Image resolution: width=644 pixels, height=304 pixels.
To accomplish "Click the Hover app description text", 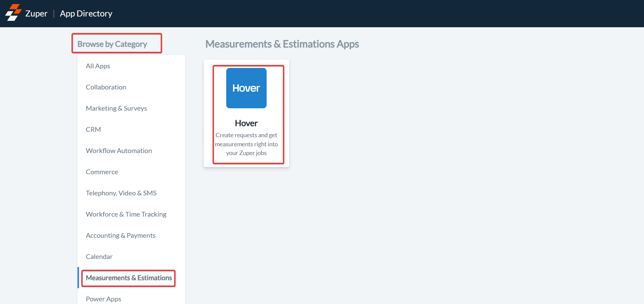I will [x=246, y=144].
